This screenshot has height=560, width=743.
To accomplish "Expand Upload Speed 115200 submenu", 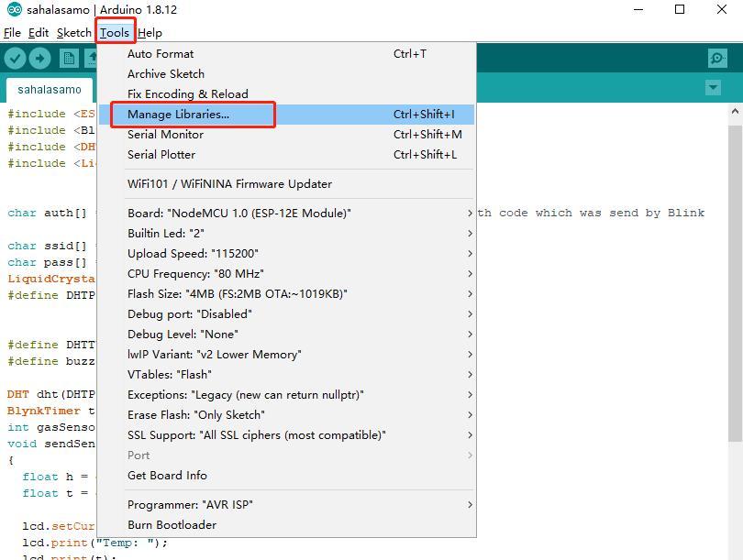I will click(x=286, y=253).
